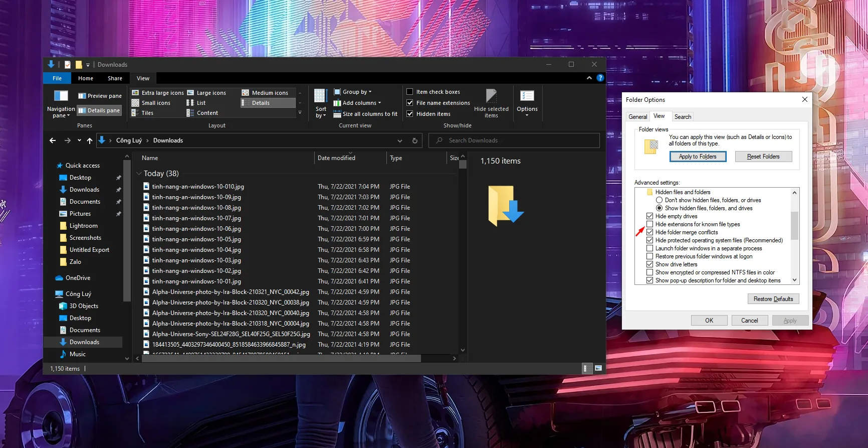Open Explorer help question mark icon

click(600, 78)
